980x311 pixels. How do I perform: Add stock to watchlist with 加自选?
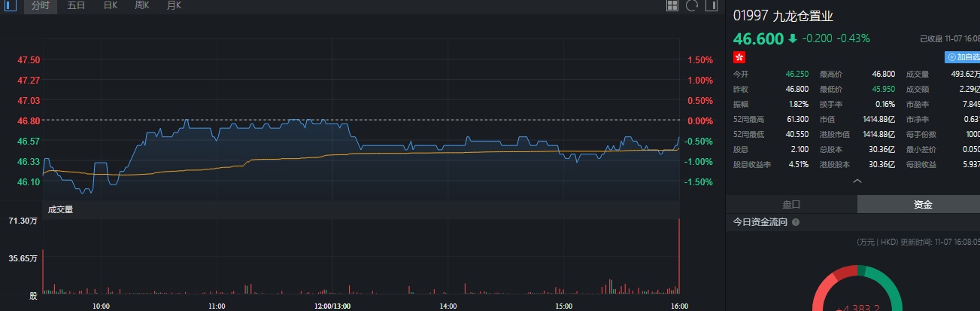(x=963, y=57)
